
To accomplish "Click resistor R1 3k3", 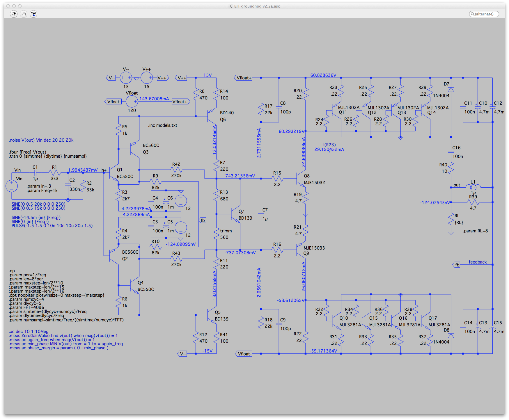I will [55, 173].
